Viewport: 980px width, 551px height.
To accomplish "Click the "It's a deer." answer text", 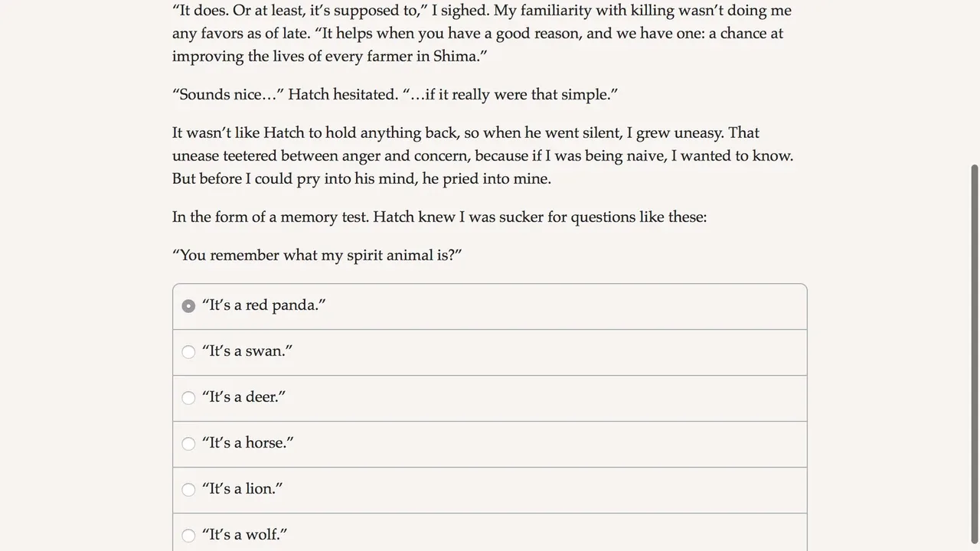I will [243, 397].
